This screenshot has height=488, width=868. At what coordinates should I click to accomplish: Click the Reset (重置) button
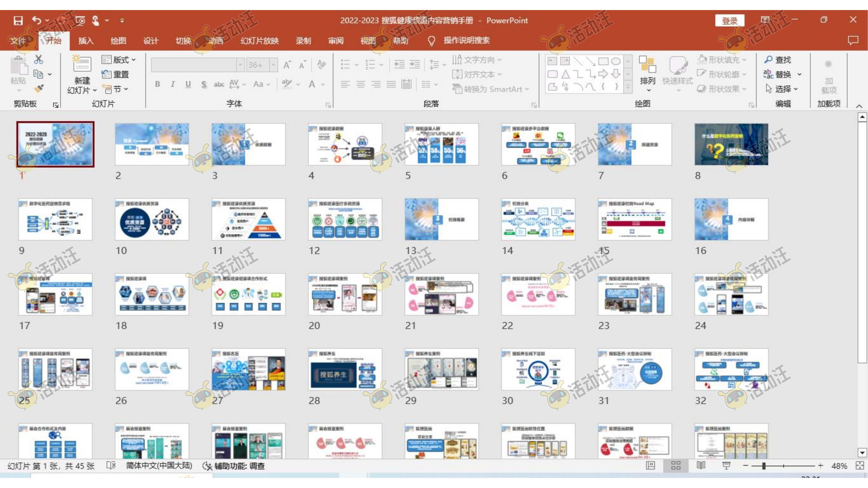pos(115,75)
